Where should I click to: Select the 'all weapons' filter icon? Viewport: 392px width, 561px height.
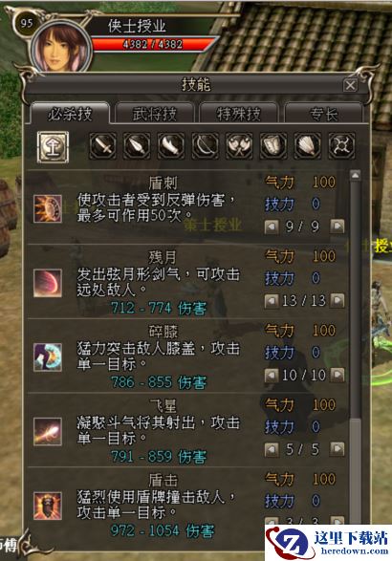pyautogui.click(x=53, y=146)
